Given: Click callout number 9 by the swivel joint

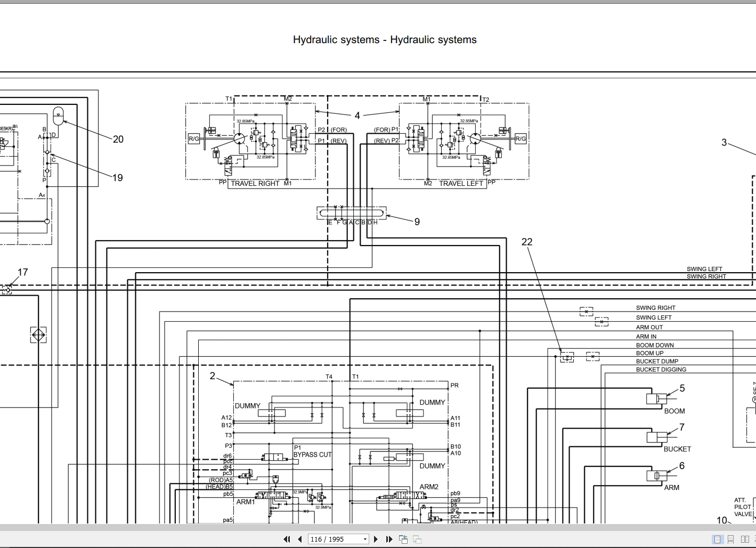Looking at the screenshot, I should 417,222.
